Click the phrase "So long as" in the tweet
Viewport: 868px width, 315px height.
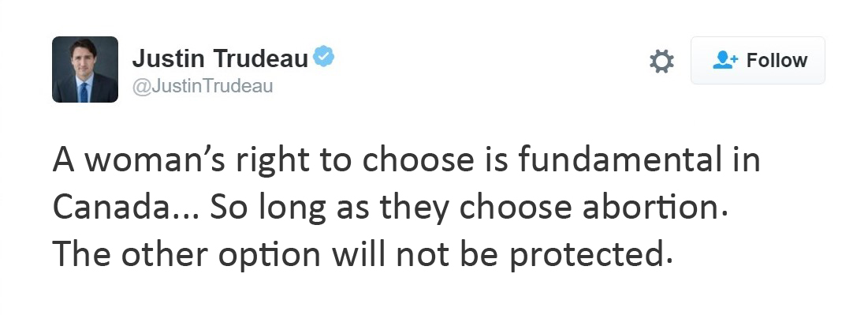(x=289, y=208)
